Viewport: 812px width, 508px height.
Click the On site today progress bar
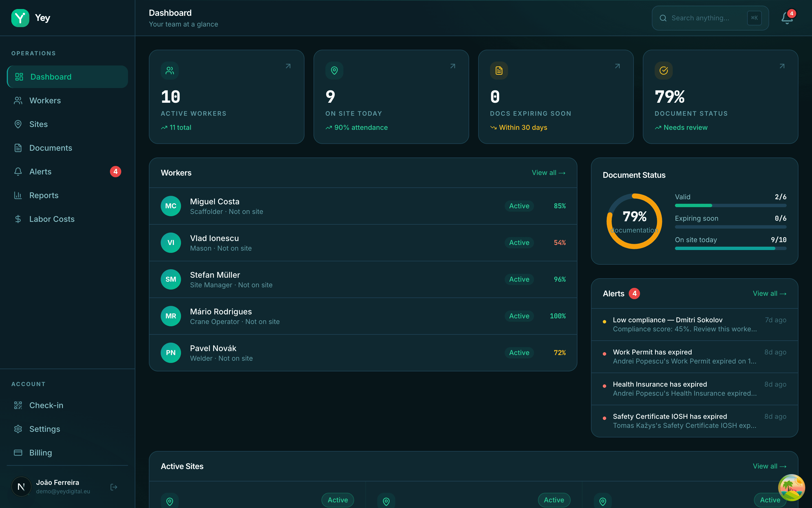click(731, 248)
